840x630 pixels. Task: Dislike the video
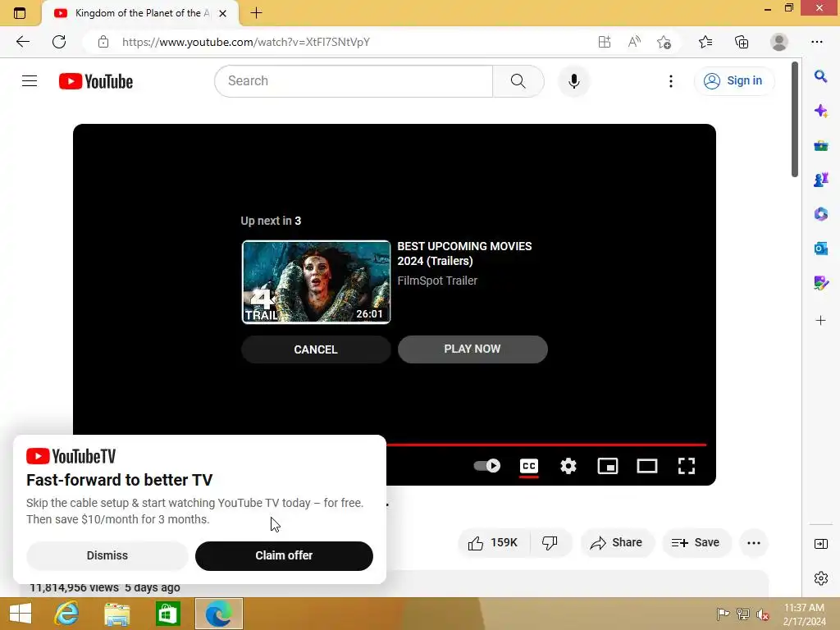pos(550,543)
